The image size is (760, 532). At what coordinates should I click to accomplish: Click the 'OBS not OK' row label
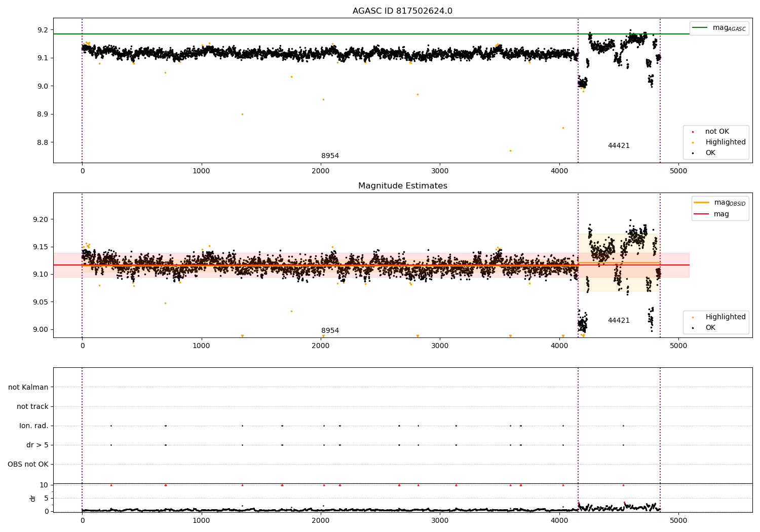coord(28,465)
